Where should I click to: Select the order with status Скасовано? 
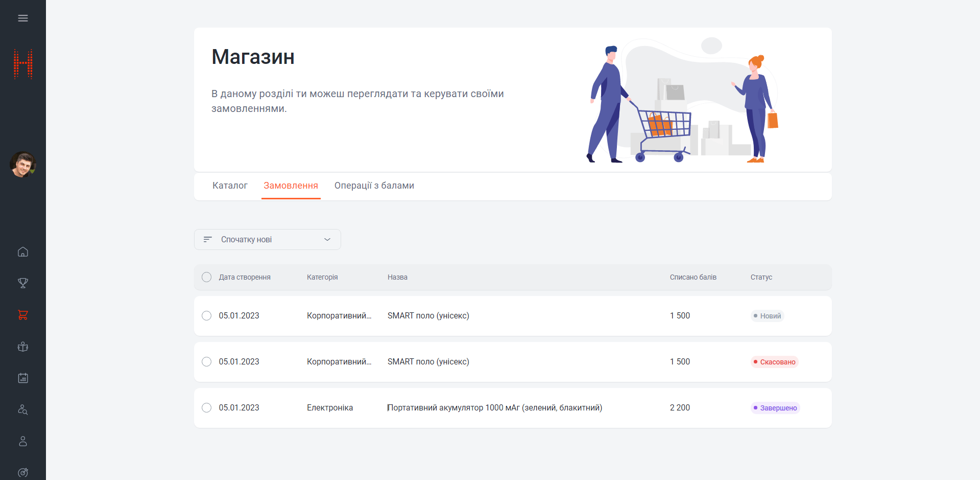click(x=206, y=362)
